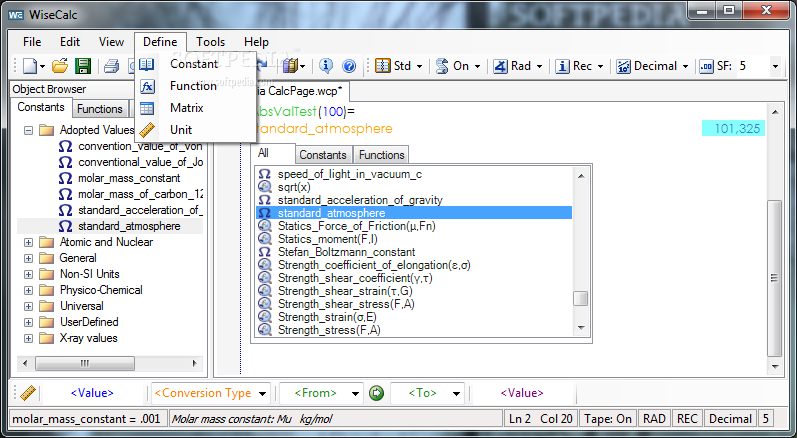Click the autocomplete list scrollbar thumb
Viewport: 797px width, 438px height.
click(x=580, y=299)
